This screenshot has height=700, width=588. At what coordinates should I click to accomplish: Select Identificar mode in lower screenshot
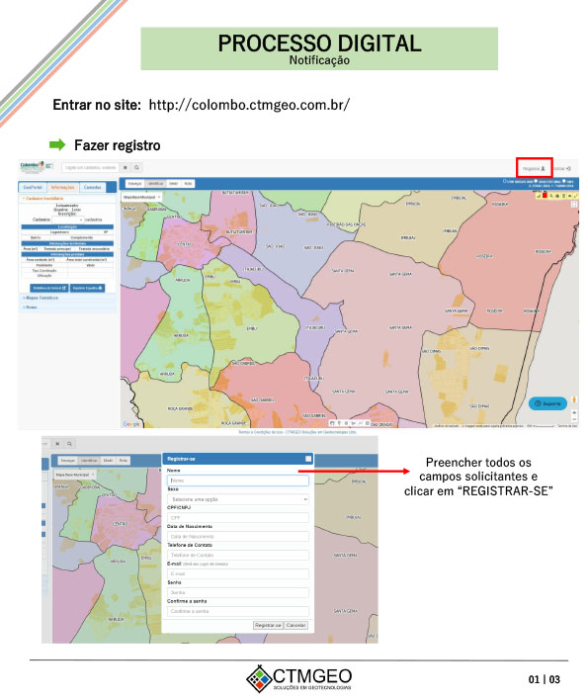pos(89,461)
